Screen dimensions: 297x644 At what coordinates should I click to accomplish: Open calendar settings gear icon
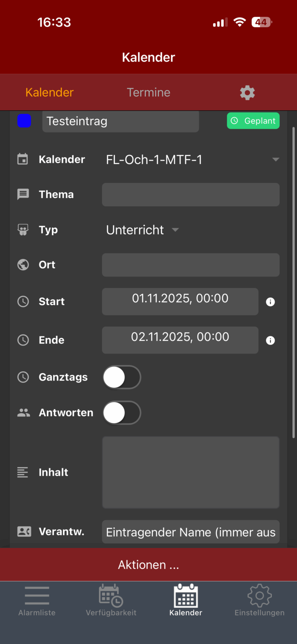pyautogui.click(x=247, y=93)
